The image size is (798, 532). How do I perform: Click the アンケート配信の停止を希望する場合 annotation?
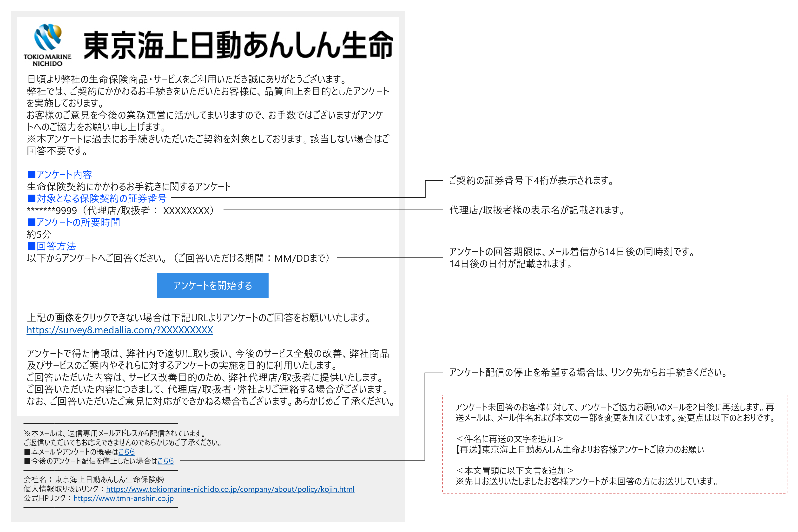[x=588, y=372]
